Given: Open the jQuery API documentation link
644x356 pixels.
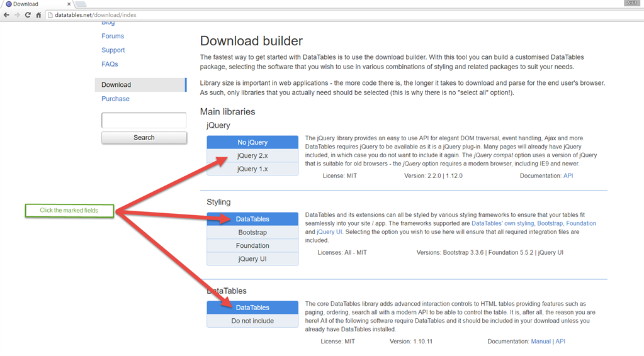Looking at the screenshot, I should point(568,175).
